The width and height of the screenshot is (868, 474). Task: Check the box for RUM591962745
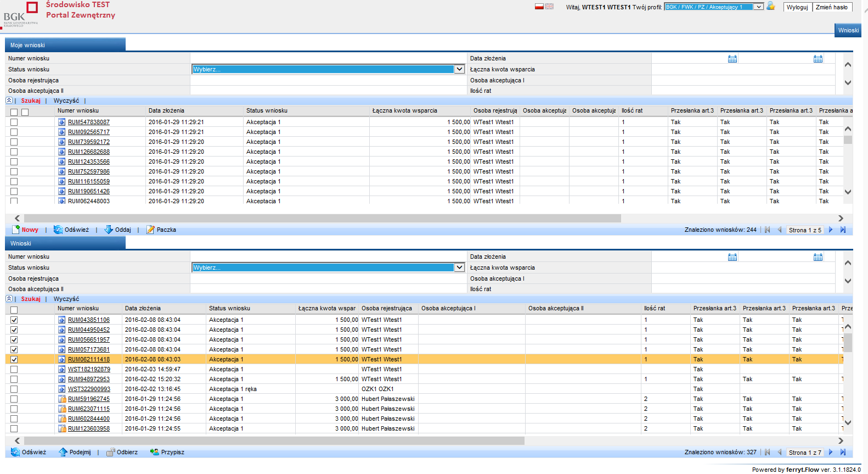click(14, 399)
